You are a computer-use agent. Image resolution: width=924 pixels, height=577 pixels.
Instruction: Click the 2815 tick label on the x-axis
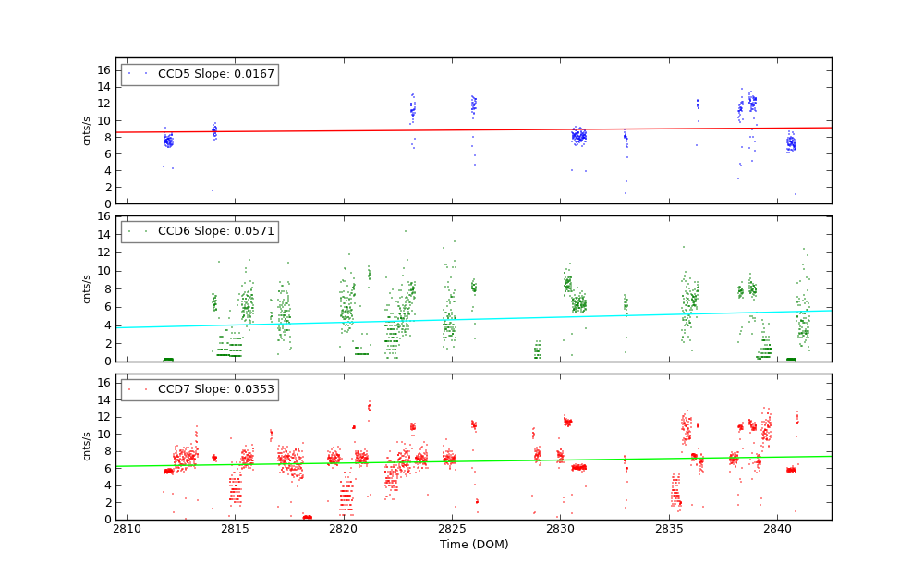235,529
